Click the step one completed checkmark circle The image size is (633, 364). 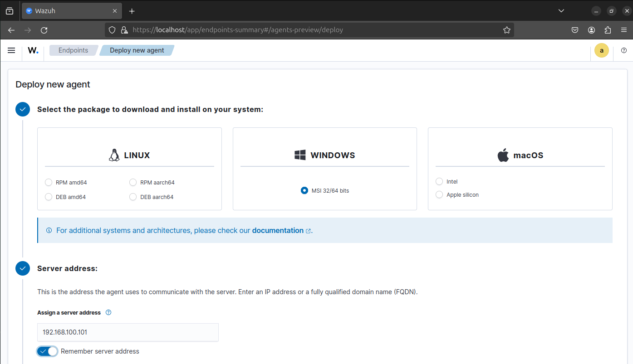click(23, 109)
